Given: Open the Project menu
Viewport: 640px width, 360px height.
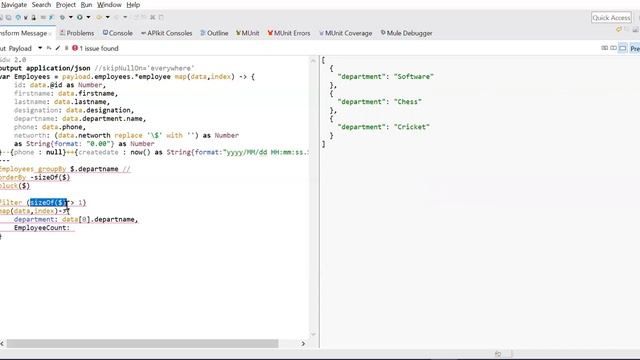Looking at the screenshot, I should (66, 5).
